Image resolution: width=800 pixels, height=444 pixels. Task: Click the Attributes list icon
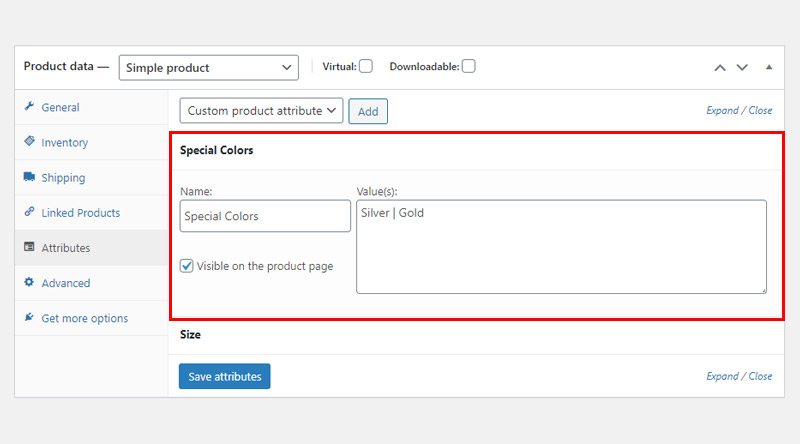point(29,247)
